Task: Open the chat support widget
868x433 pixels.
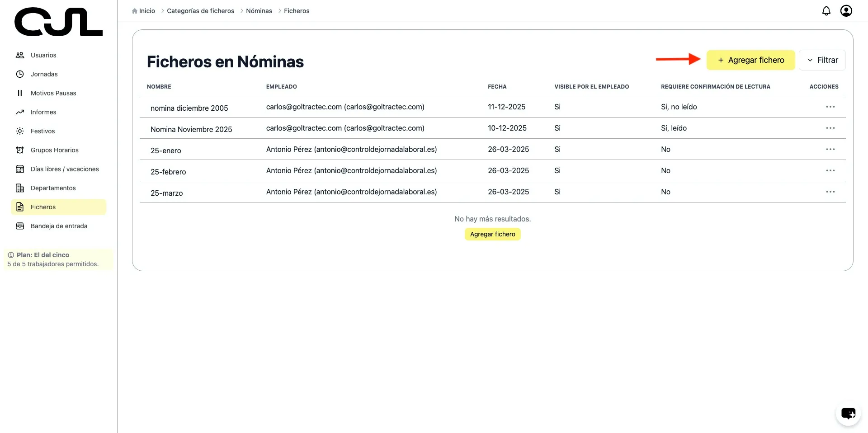Action: (x=848, y=413)
